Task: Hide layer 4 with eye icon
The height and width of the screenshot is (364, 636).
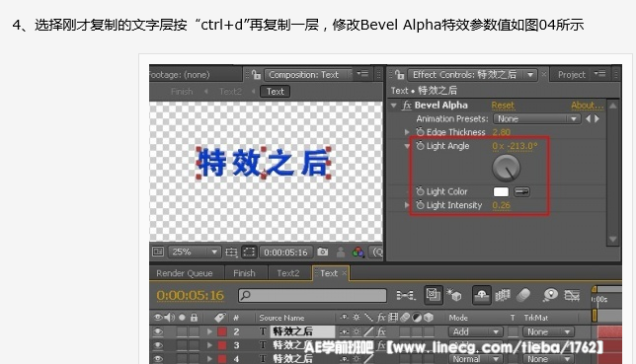Action: point(158,359)
